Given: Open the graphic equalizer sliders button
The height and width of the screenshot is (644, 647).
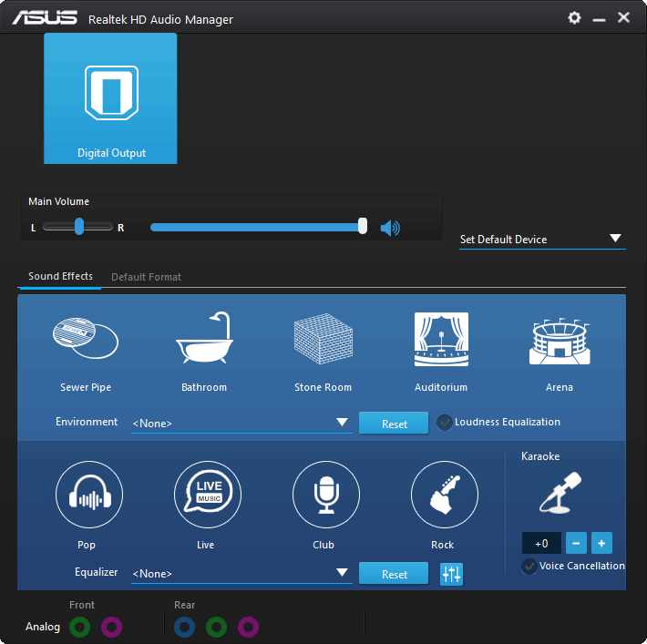Looking at the screenshot, I should [x=451, y=574].
